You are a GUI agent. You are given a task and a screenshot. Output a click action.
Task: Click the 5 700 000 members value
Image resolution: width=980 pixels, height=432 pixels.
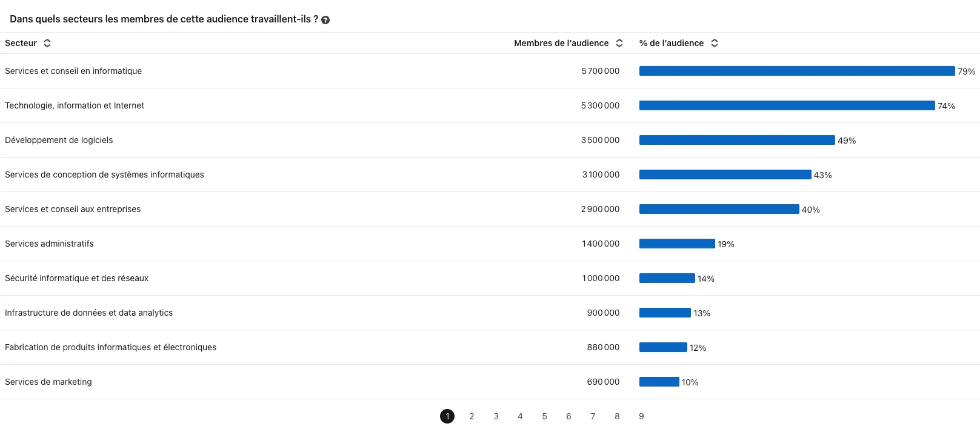pyautogui.click(x=601, y=71)
